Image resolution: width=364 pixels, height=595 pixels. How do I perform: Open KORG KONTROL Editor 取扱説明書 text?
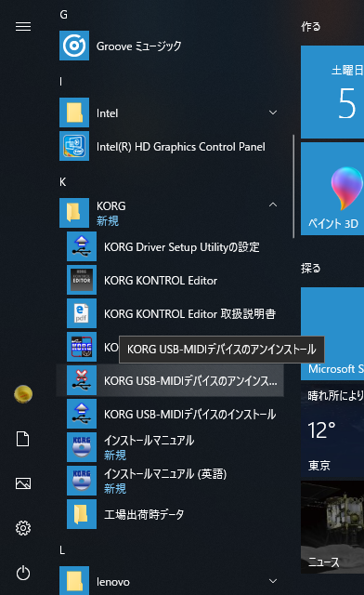tap(189, 314)
